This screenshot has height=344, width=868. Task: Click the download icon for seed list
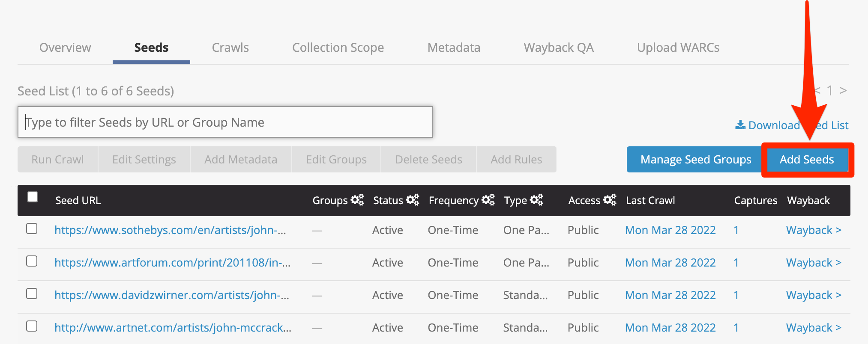tap(740, 125)
